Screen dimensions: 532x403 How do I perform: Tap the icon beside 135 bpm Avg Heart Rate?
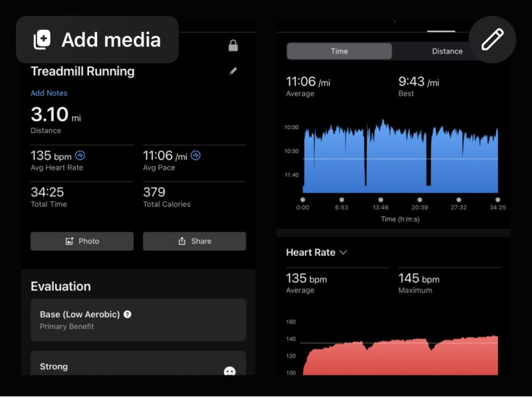(80, 156)
